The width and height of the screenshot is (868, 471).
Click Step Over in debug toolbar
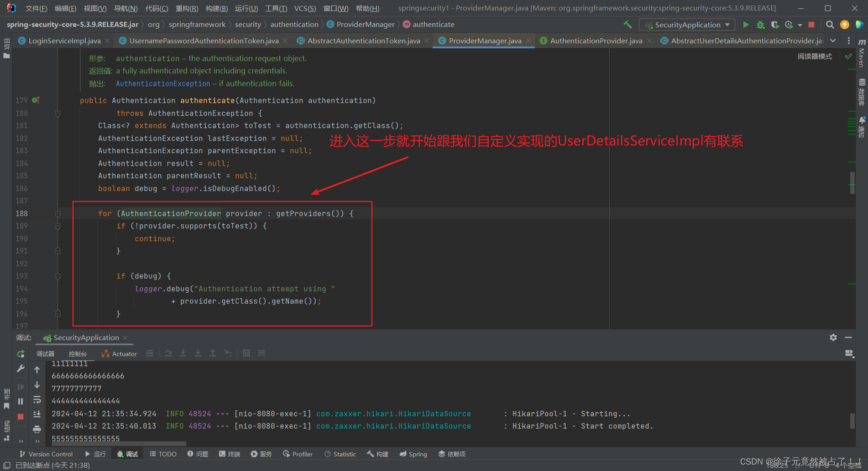pyautogui.click(x=168, y=353)
